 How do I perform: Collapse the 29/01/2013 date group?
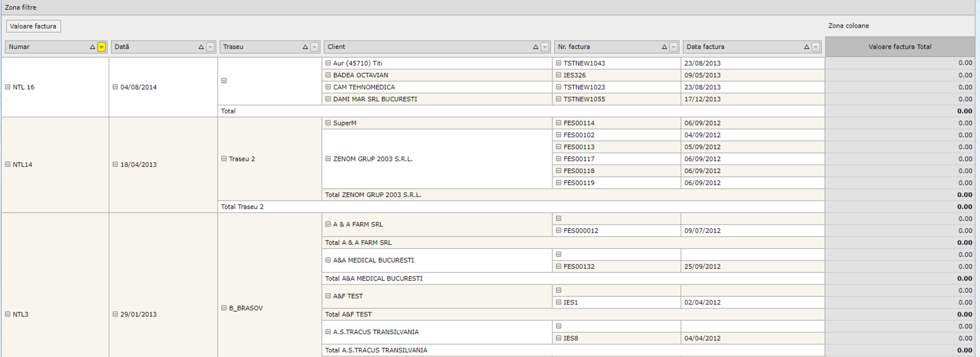[115, 314]
